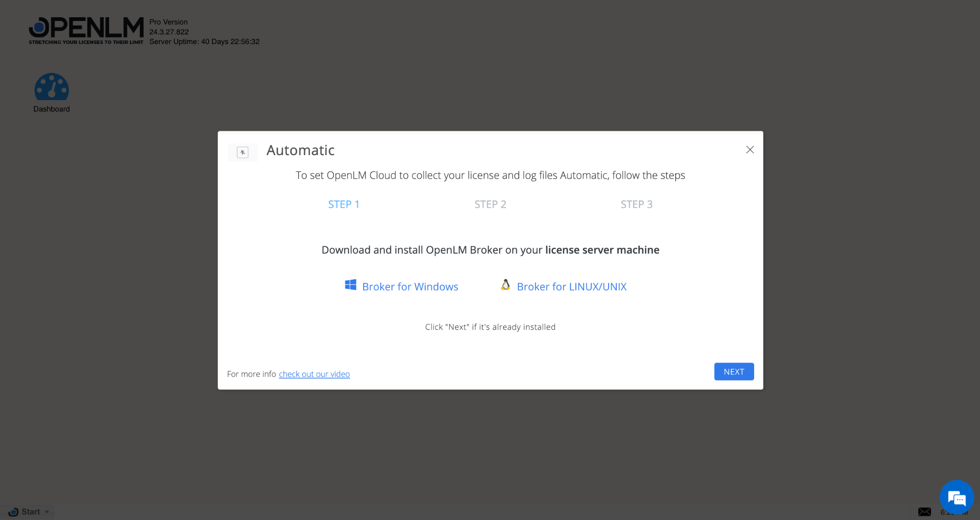Download Broker for LINUX/UNIX
The width and height of the screenshot is (980, 520).
[x=571, y=286]
